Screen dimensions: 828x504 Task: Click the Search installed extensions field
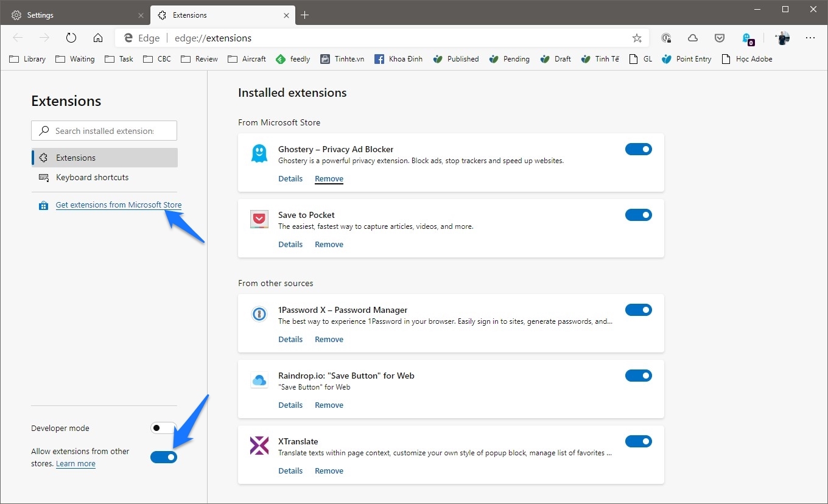point(104,131)
